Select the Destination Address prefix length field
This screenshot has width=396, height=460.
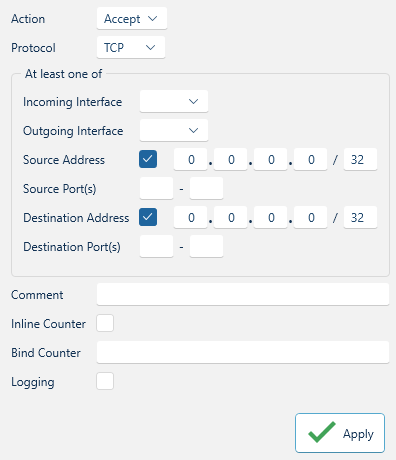point(360,217)
